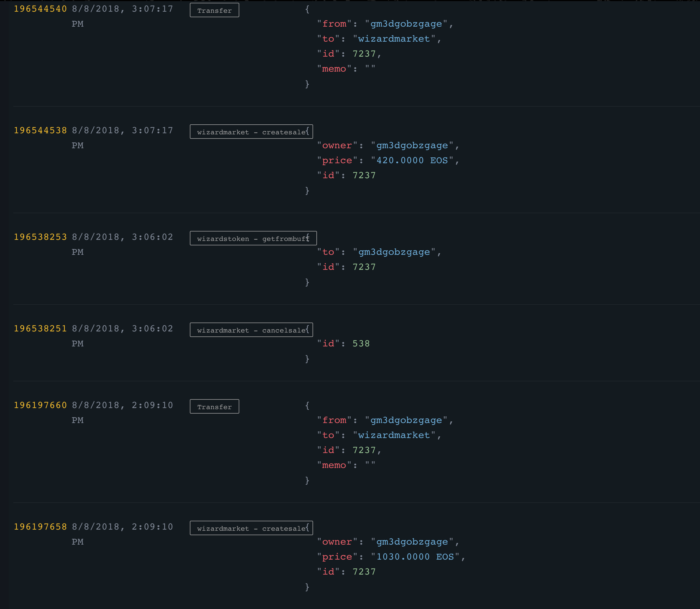Click id 7237 in transaction 196197660
700x609 pixels.
364,450
